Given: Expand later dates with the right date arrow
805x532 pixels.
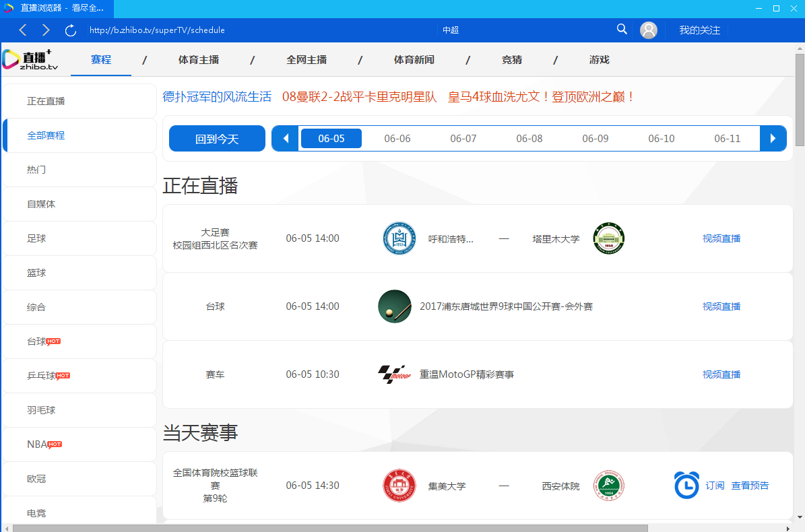Looking at the screenshot, I should [x=773, y=138].
